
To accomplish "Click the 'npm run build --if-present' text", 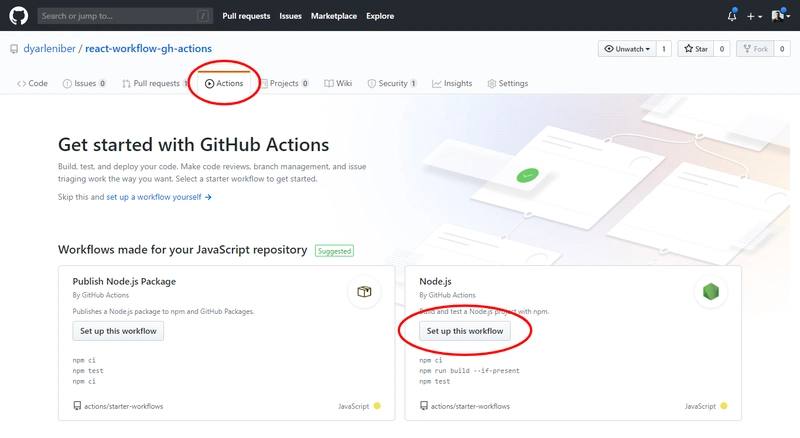I will (469, 371).
